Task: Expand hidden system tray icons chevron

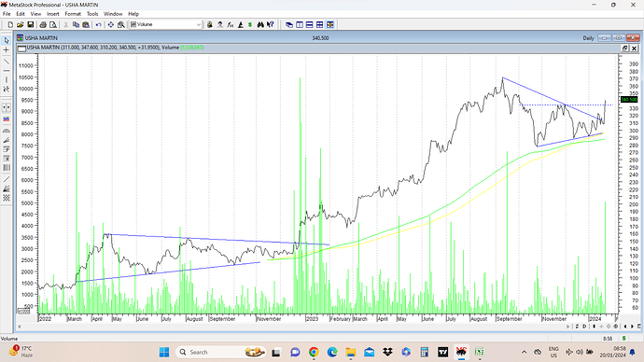Action: [x=525, y=352]
